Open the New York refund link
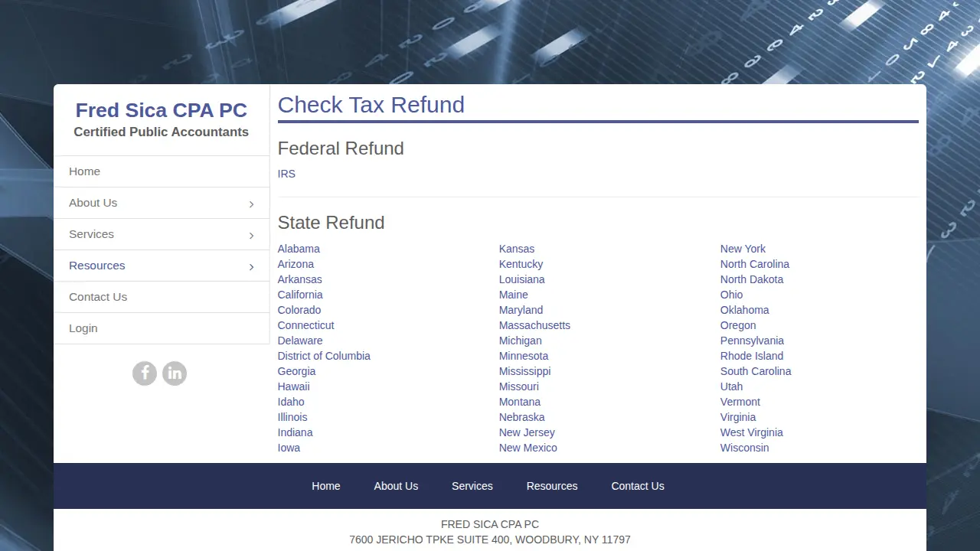The image size is (980, 551). click(743, 249)
